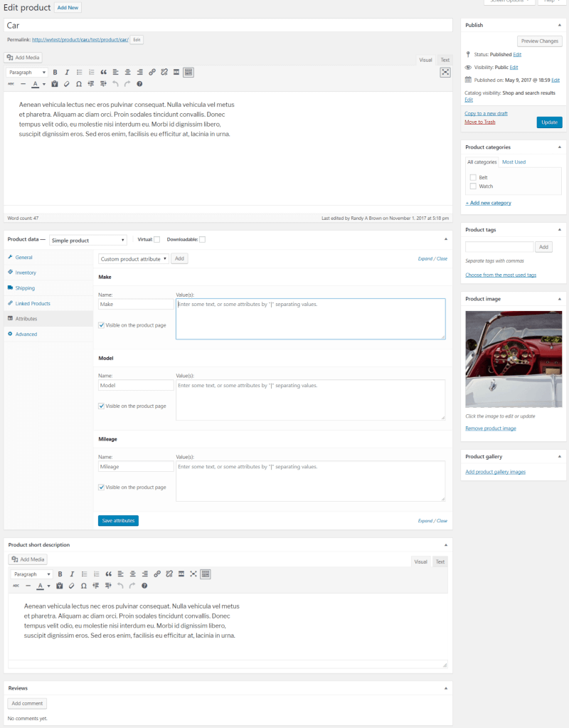Click the car product image thumbnail
The image size is (569, 728).
tap(514, 359)
